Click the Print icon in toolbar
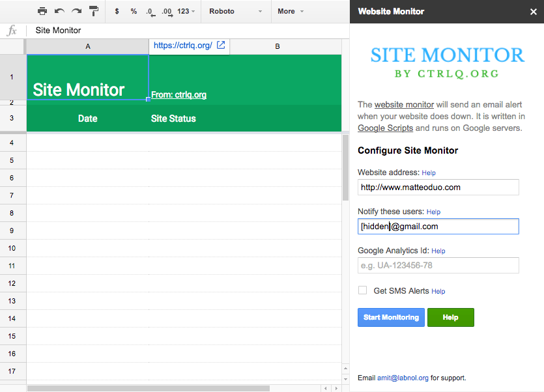This screenshot has width=544, height=392. click(42, 11)
